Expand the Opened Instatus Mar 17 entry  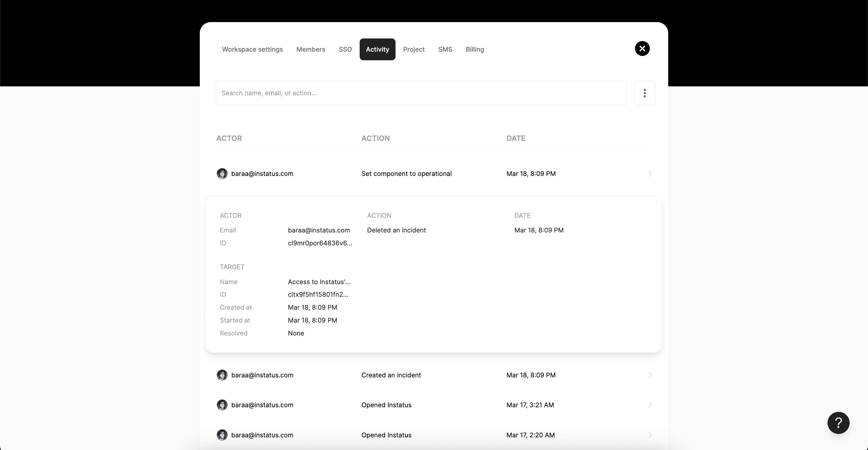point(433,405)
